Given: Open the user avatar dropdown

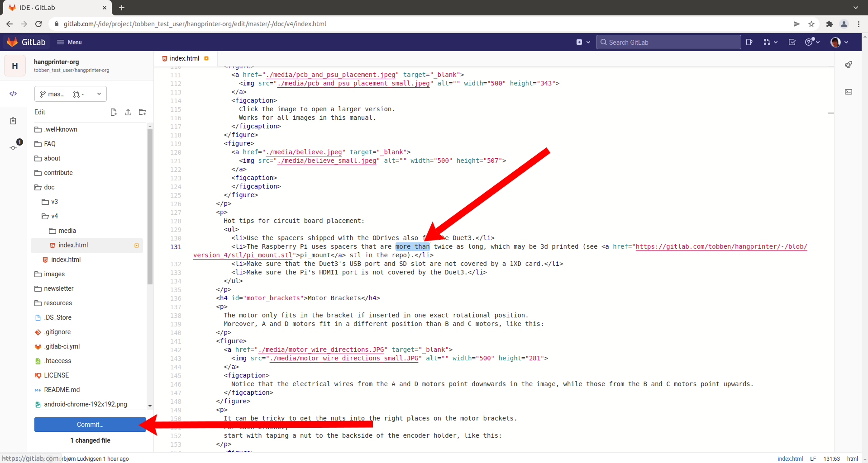Looking at the screenshot, I should point(839,42).
